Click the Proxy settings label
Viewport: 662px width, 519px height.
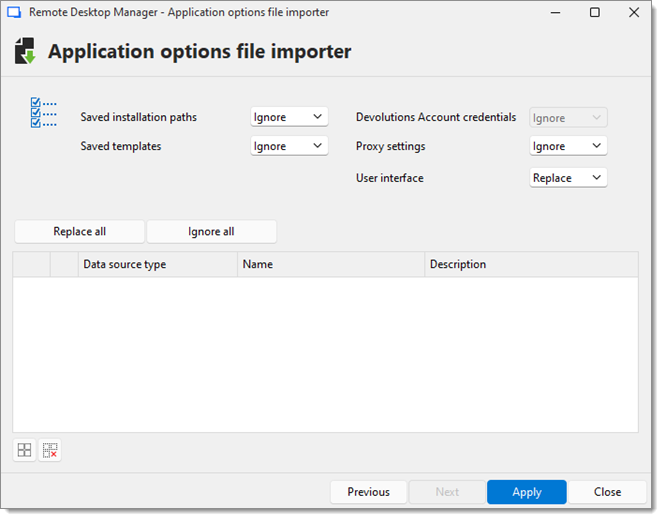coord(391,146)
